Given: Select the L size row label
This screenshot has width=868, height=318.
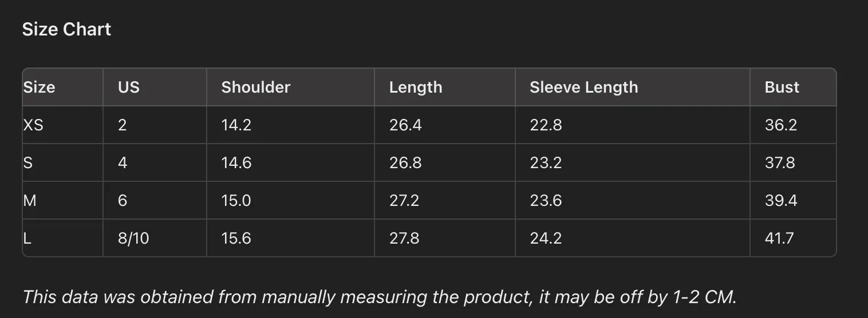Looking at the screenshot, I should (27, 238).
